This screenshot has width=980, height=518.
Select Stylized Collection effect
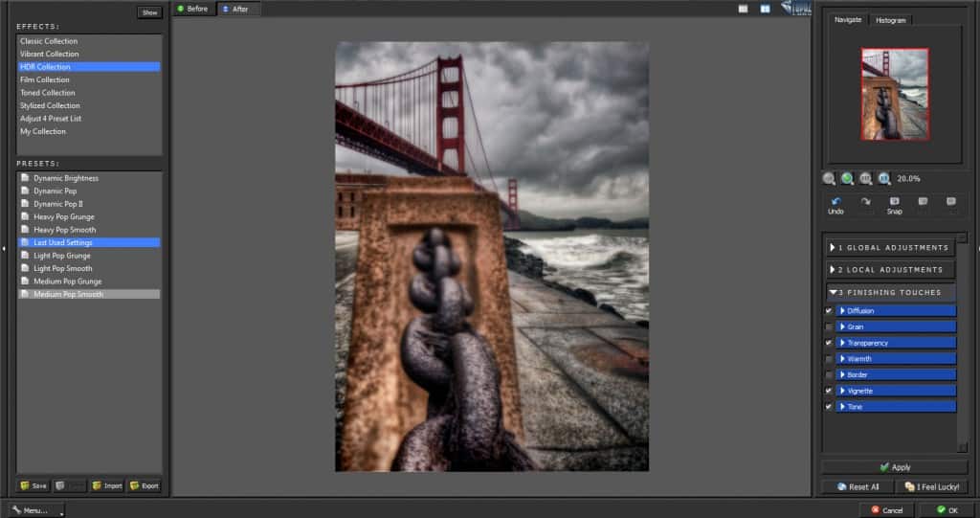pyautogui.click(x=89, y=105)
